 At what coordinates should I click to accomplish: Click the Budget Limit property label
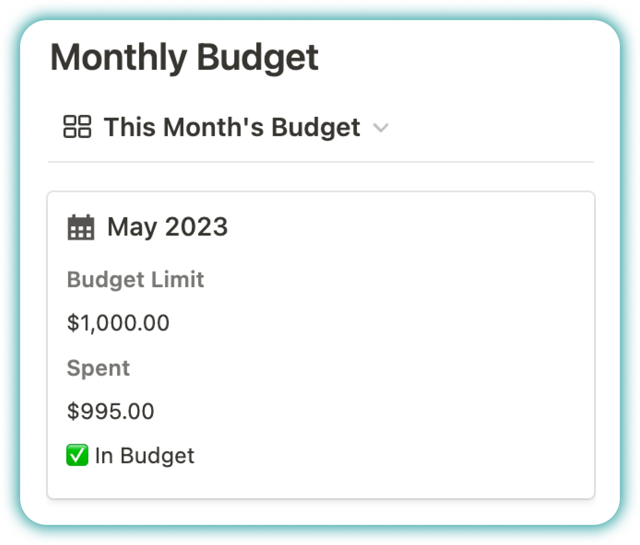click(x=136, y=280)
